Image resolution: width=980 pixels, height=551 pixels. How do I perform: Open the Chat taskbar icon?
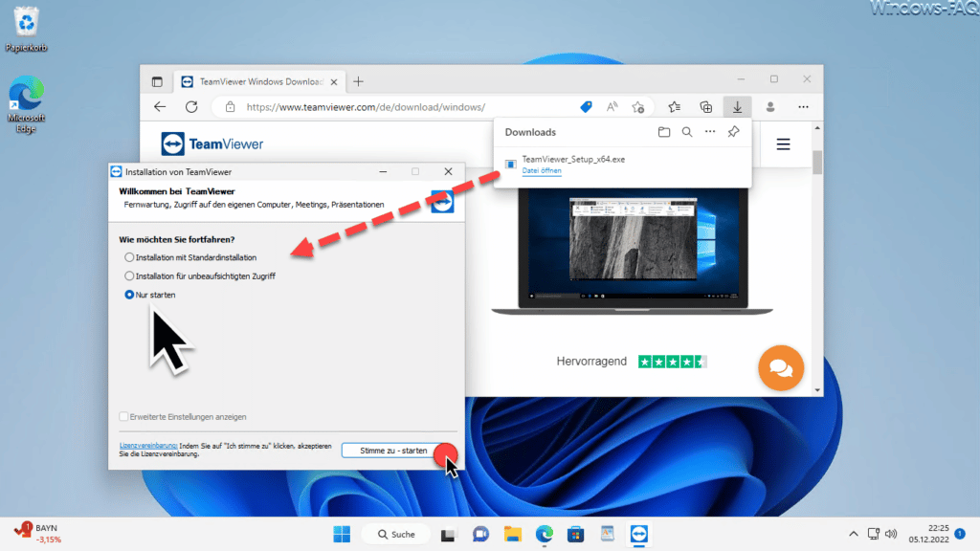tap(480, 534)
